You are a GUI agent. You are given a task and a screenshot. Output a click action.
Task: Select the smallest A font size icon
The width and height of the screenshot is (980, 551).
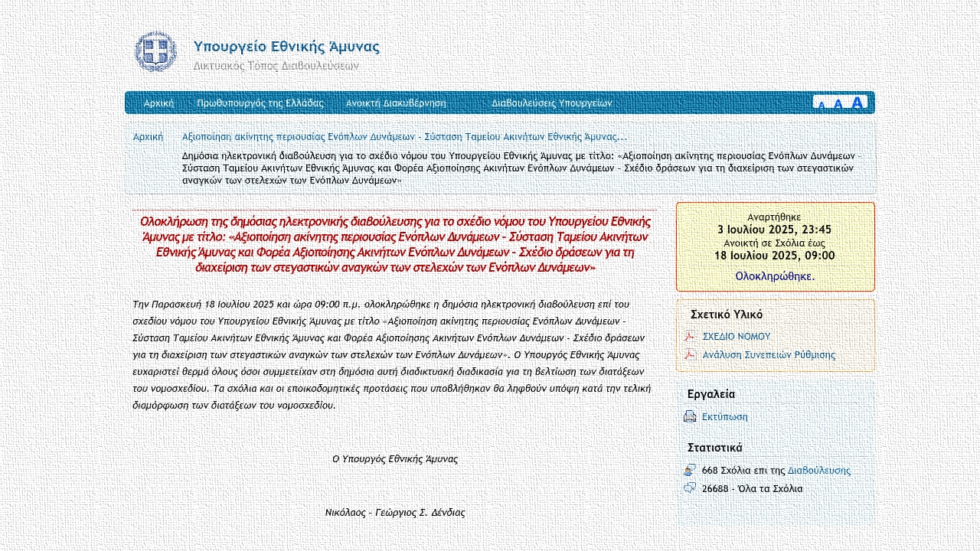pyautogui.click(x=822, y=105)
